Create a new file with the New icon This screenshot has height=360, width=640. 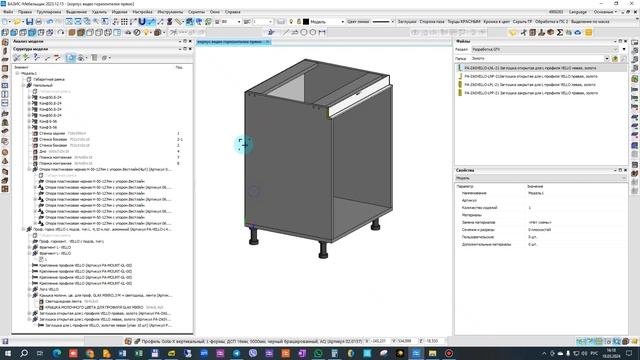(x=5, y=22)
